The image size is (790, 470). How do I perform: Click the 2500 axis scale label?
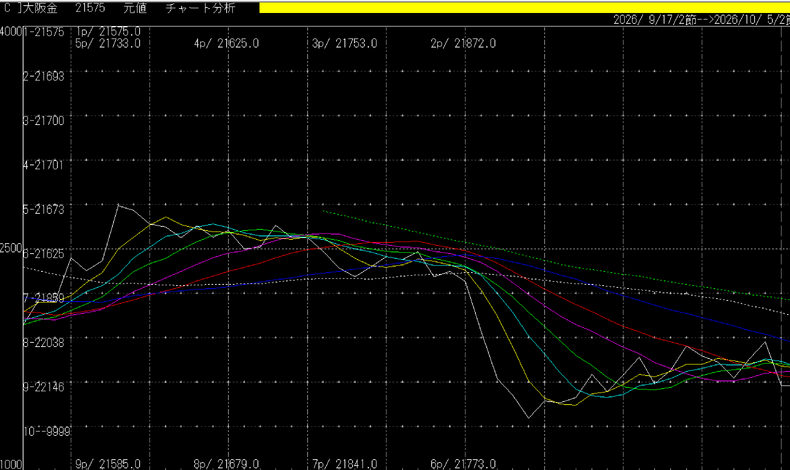(x=11, y=248)
